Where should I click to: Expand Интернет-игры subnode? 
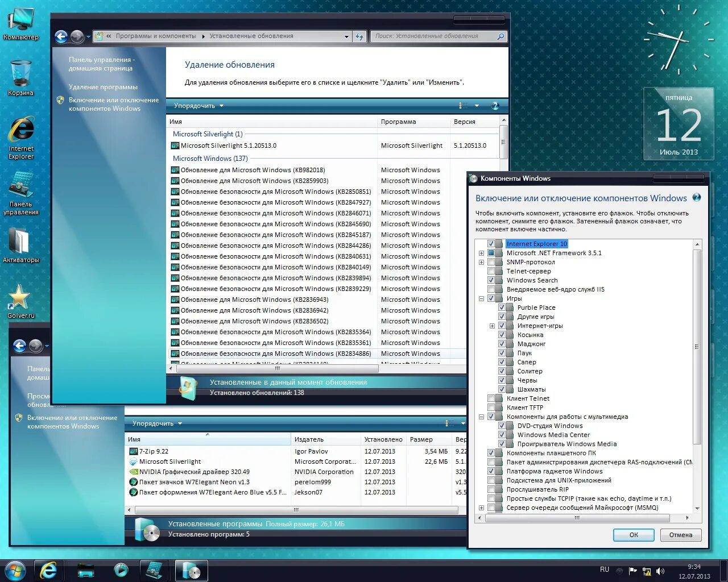pyautogui.click(x=493, y=326)
